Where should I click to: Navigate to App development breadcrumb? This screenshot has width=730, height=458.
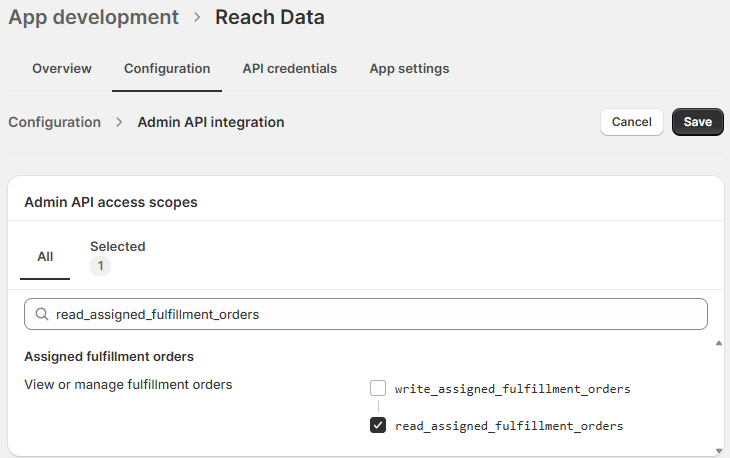point(94,17)
